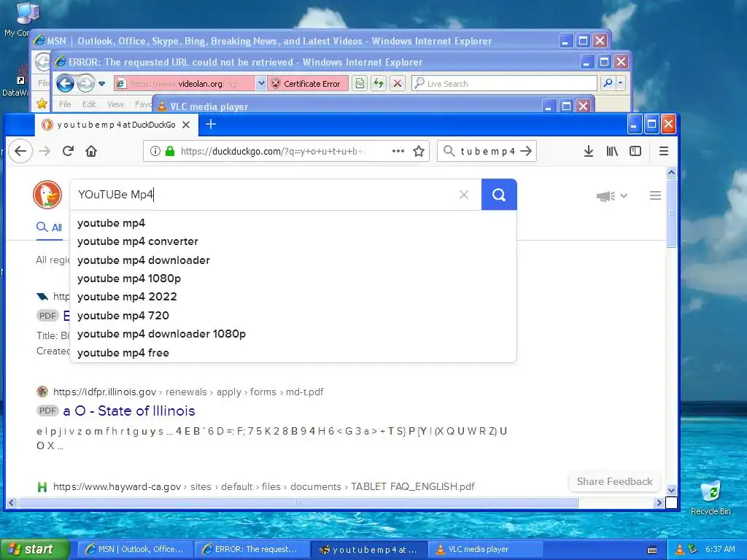Open Firefox library icon
Screen dimensions: 747x560
click(612, 152)
